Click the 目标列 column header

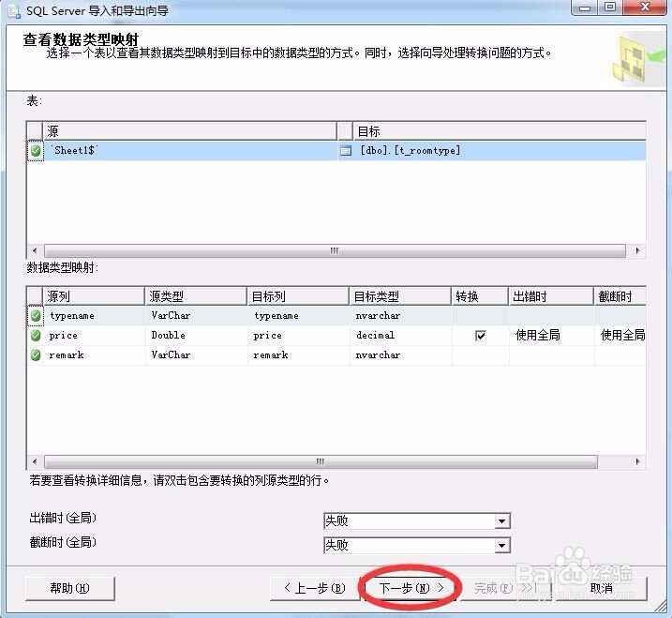coord(298,296)
